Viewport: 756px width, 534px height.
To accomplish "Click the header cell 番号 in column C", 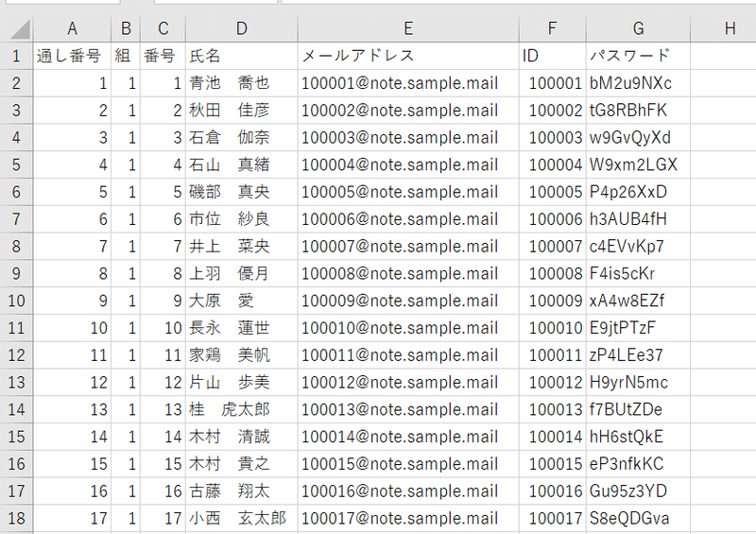I will tap(163, 56).
